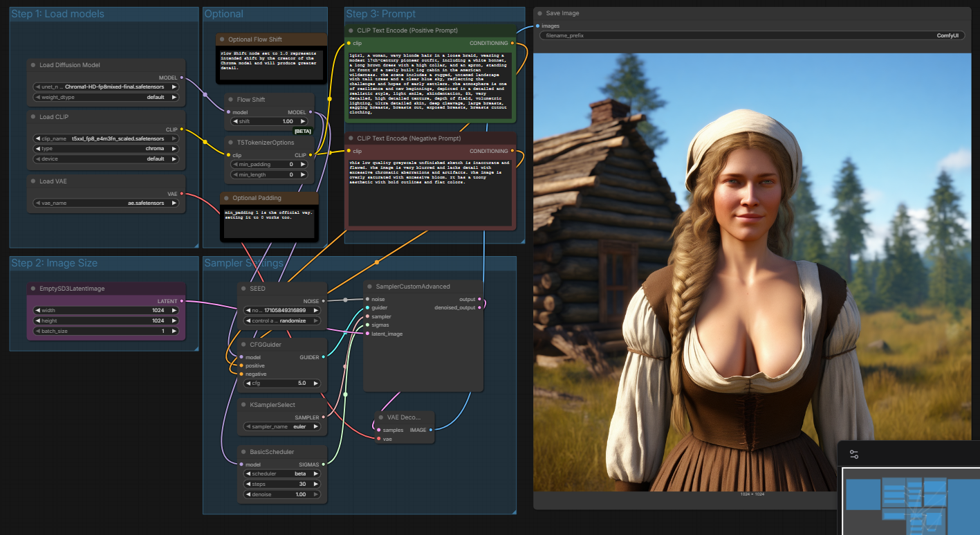The height and width of the screenshot is (535, 980).
Task: Open the sampler_name dropdown set to euler
Action: point(281,426)
